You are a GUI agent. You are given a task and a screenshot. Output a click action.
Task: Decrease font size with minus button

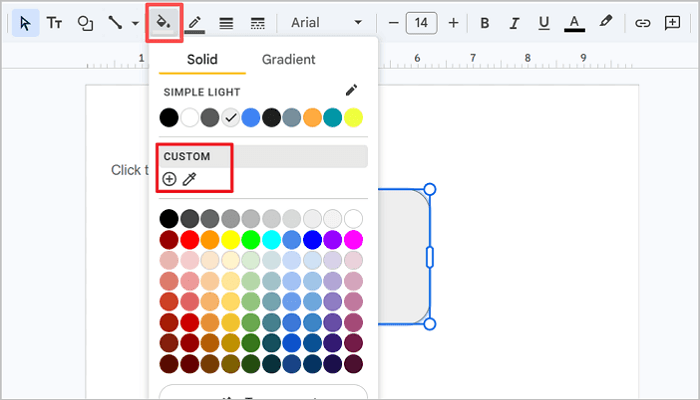tap(393, 23)
